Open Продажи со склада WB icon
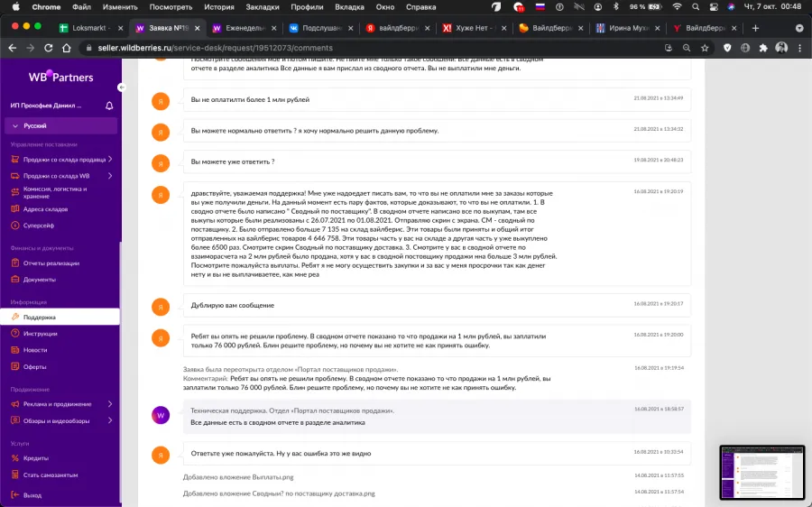 pyautogui.click(x=15, y=176)
